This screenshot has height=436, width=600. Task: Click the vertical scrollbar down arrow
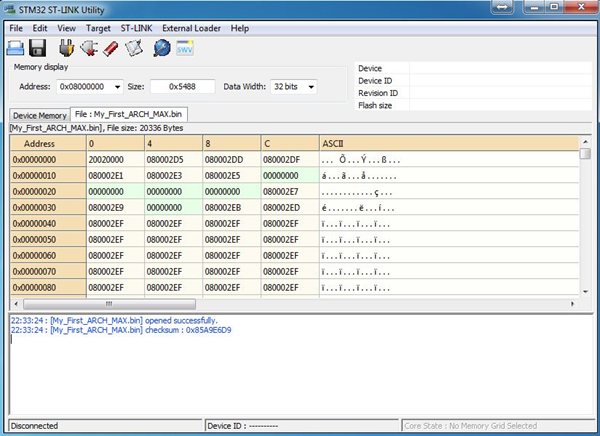tap(585, 292)
